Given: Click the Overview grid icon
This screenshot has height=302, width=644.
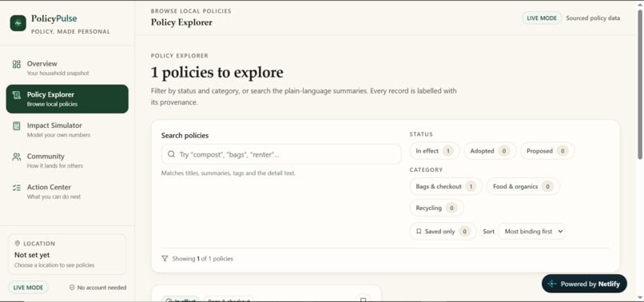Looking at the screenshot, I should 17,64.
